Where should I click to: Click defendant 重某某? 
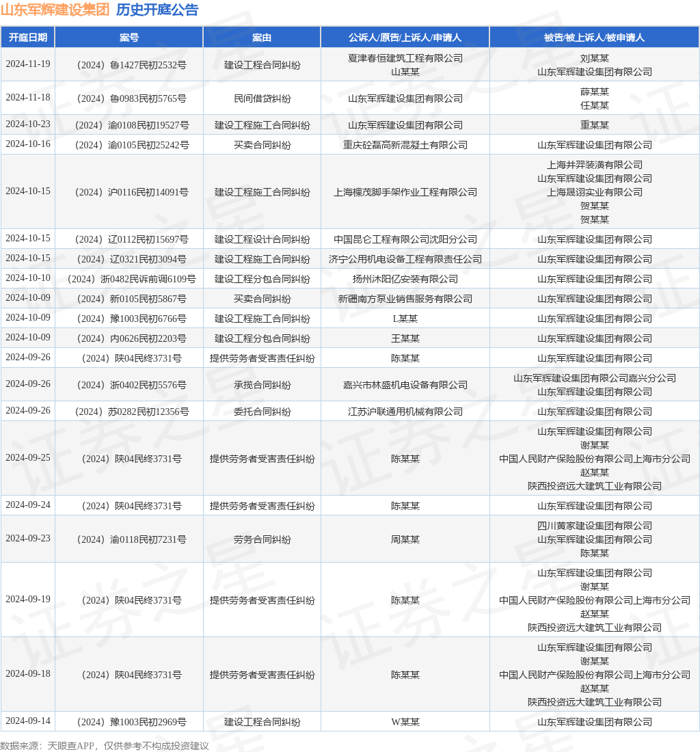click(x=595, y=126)
